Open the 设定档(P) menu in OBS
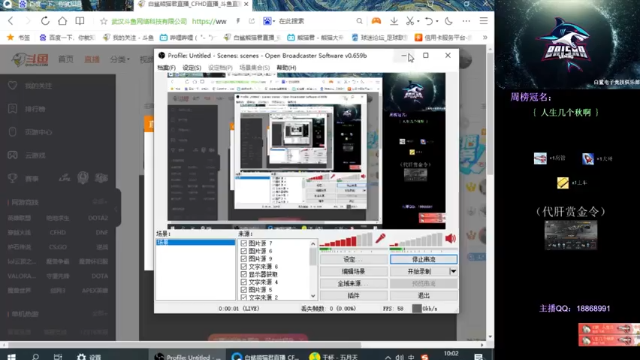Viewport: 640px width, 360px height. 220,67
